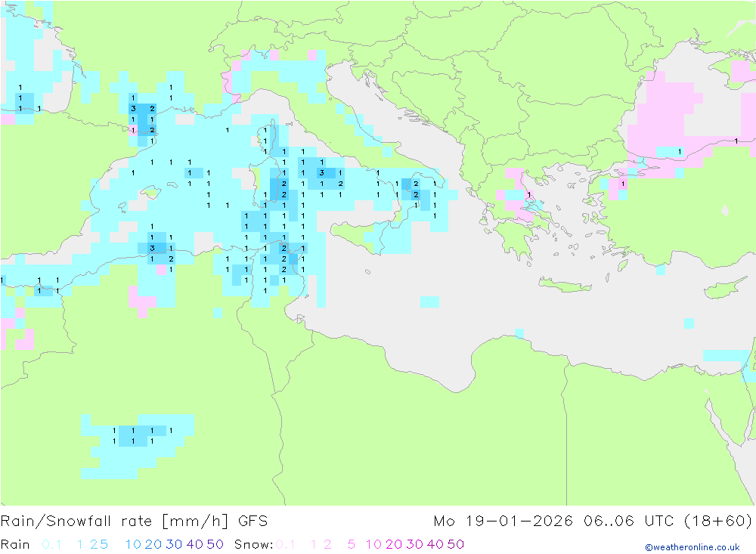
Task: Click the snow legend value 2
Action: click(327, 544)
